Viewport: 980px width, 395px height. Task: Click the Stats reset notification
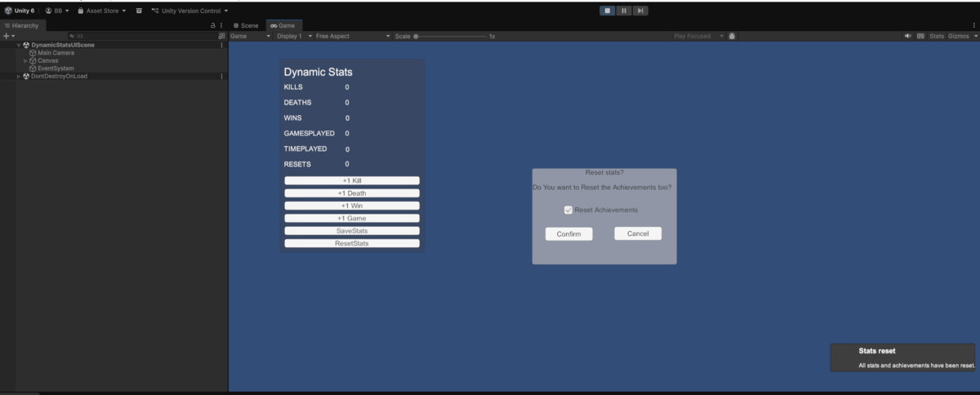coord(904,357)
